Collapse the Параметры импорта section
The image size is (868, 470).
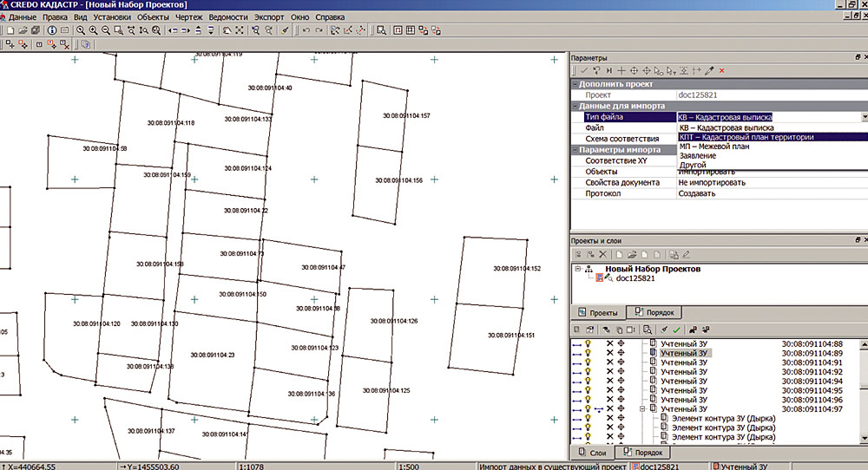pos(575,150)
